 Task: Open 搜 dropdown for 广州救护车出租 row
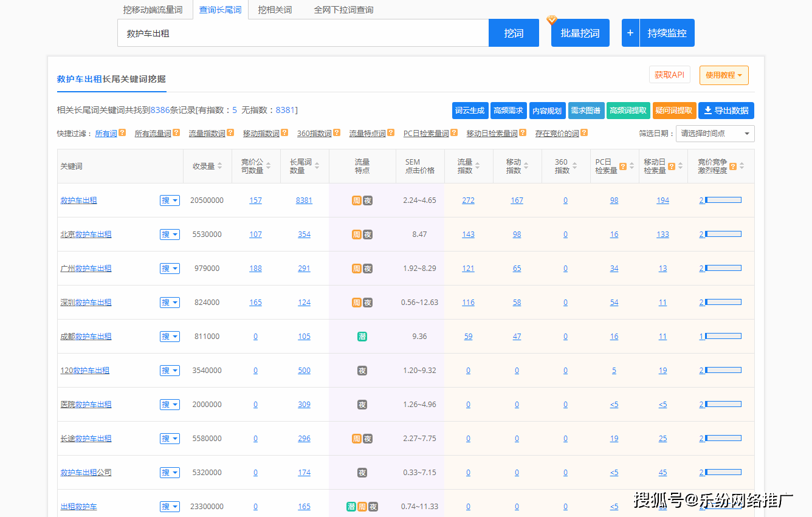point(170,269)
